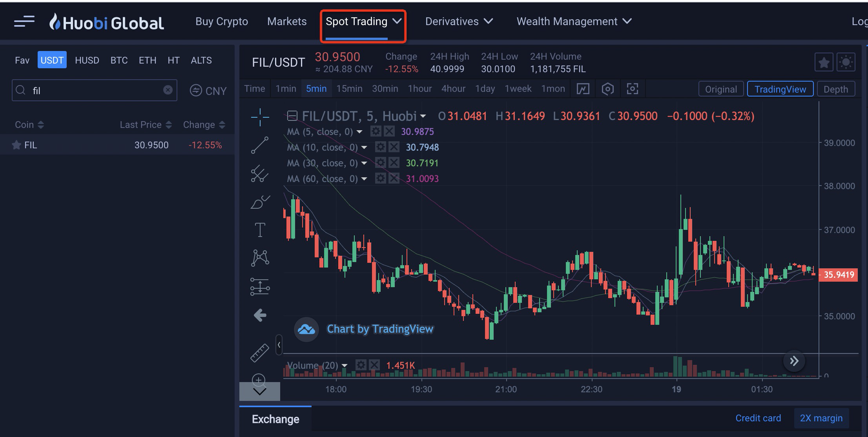Viewport: 868px width, 437px height.
Task: Click the back arrow tool
Action: coord(260,315)
